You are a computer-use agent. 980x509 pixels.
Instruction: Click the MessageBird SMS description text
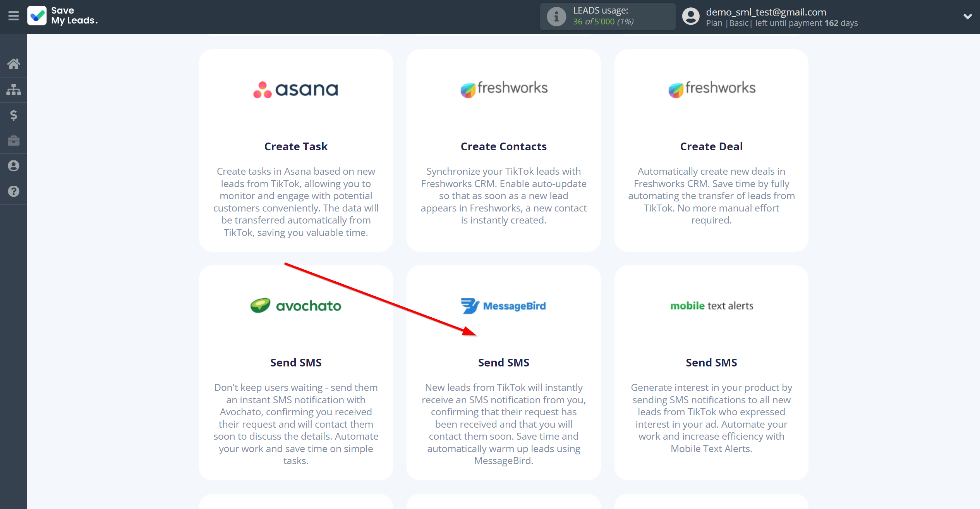[x=503, y=424]
